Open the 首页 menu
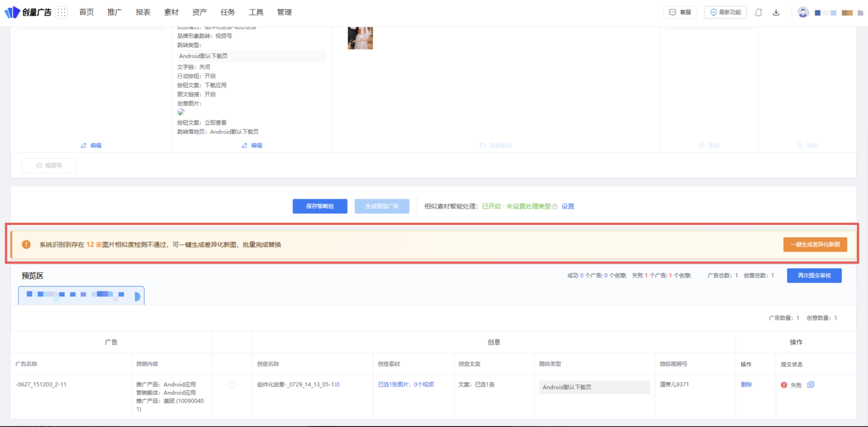Image resolution: width=868 pixels, height=427 pixels. 86,12
